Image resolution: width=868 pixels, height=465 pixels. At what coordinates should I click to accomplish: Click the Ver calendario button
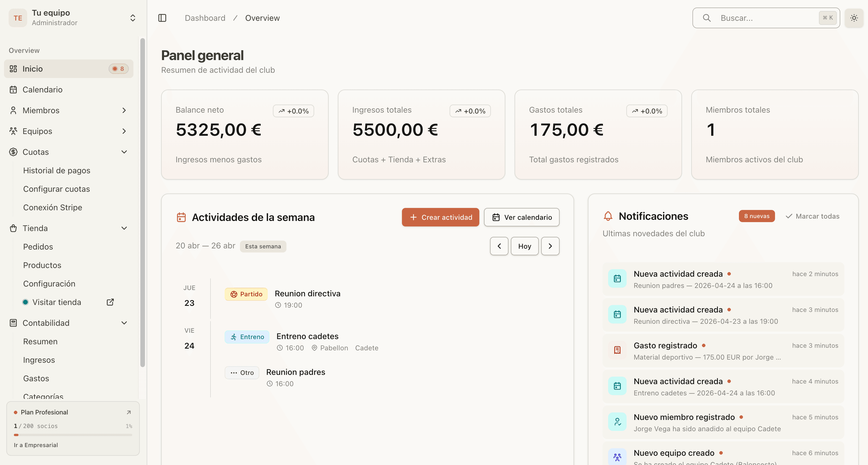coord(521,217)
